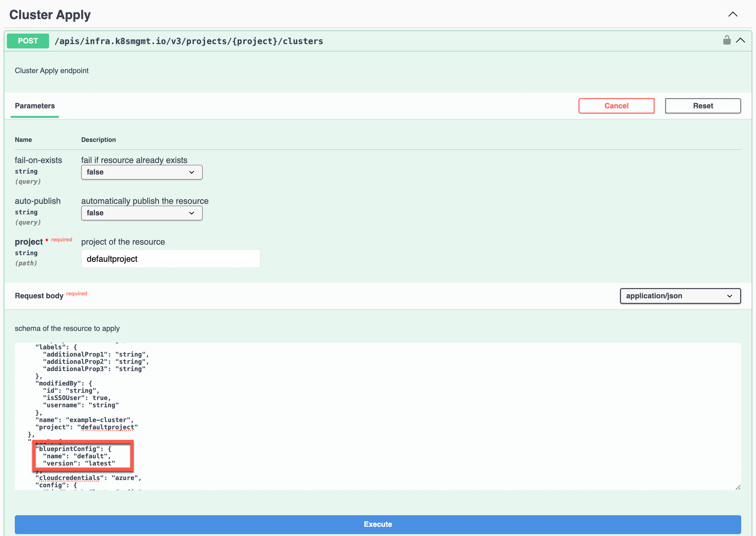Select the Parameters tab
Viewport: 756px width, 536px height.
coord(35,106)
